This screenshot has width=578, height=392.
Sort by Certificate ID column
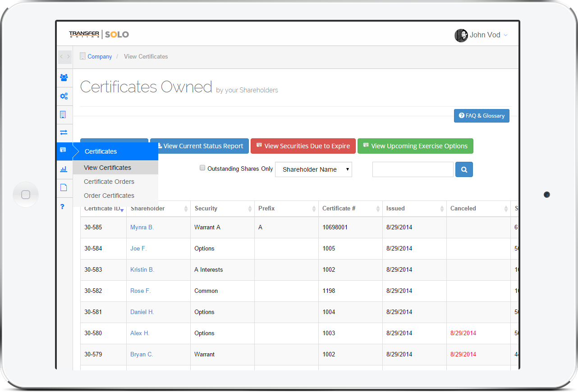point(103,209)
